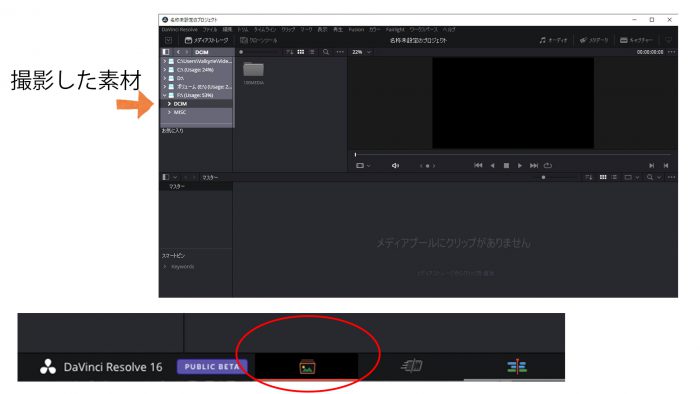This screenshot has width=700, height=394.
Task: Toggle the キャプチャー panel button
Action: (636, 40)
